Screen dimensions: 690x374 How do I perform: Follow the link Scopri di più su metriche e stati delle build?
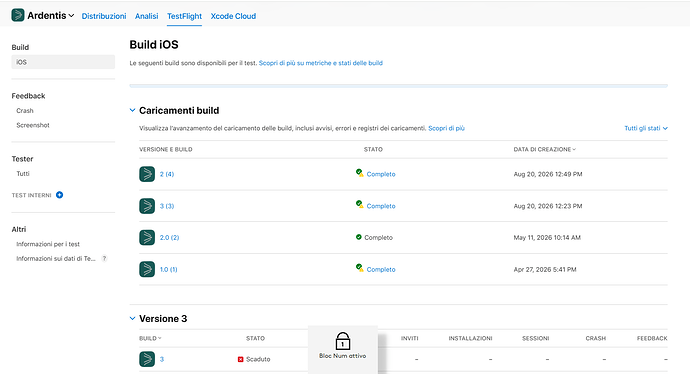click(321, 63)
